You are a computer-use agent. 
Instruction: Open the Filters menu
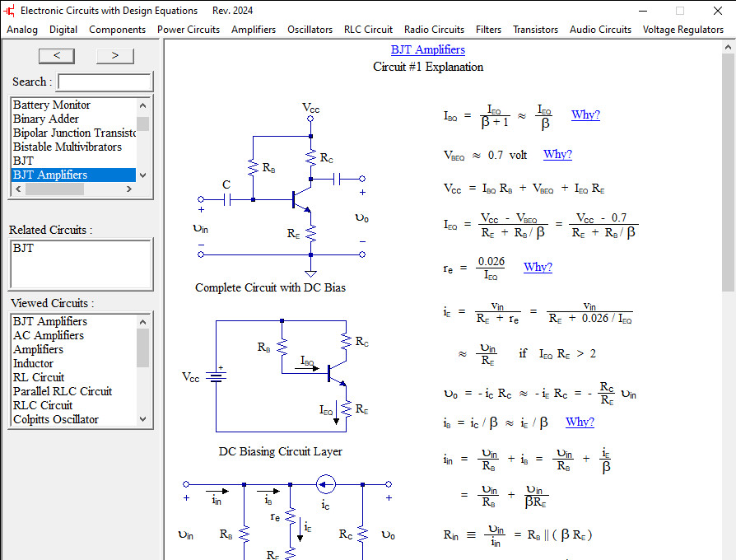click(489, 30)
